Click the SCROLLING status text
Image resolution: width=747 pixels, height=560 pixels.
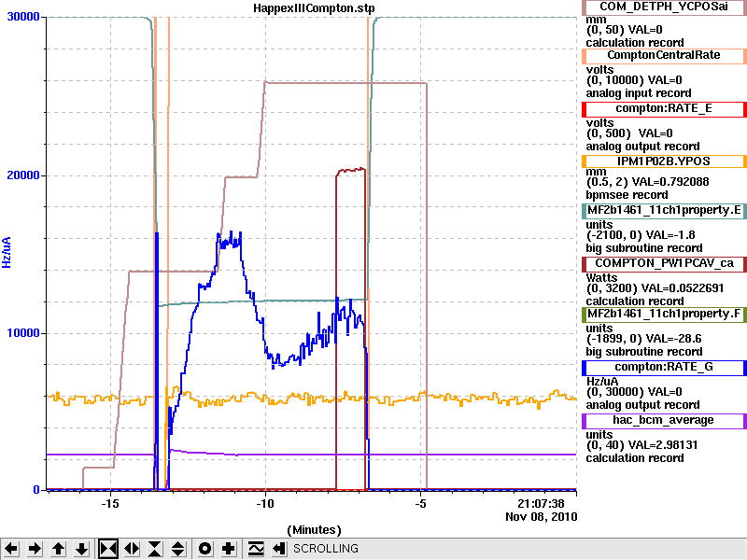tap(326, 549)
